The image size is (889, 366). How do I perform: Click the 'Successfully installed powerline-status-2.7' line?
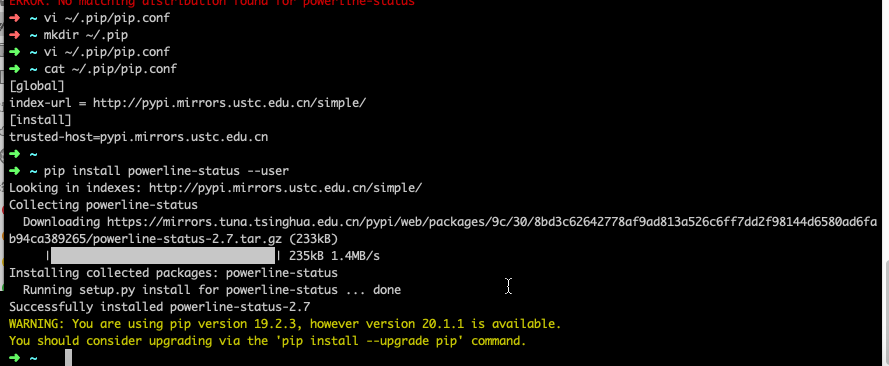pos(160,307)
